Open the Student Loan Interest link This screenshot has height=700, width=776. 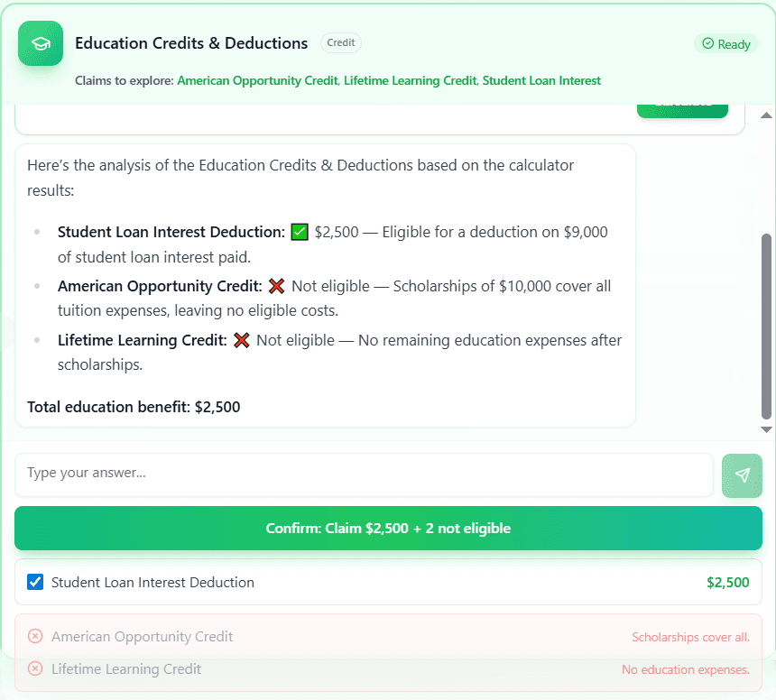click(541, 80)
